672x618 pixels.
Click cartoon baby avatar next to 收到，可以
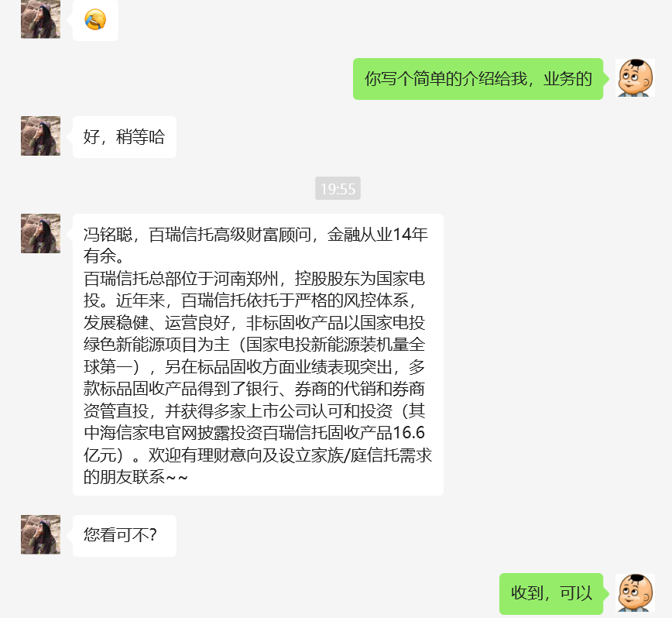click(635, 593)
